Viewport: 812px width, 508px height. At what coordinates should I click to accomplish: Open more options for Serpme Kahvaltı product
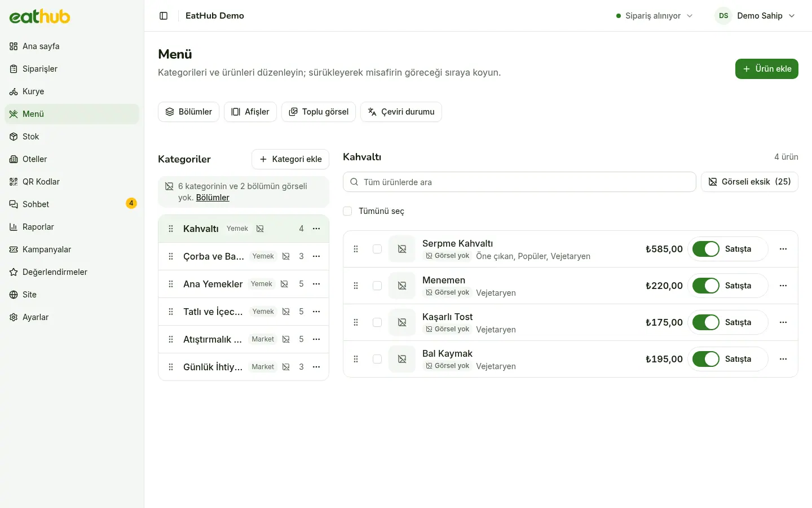[x=783, y=249]
